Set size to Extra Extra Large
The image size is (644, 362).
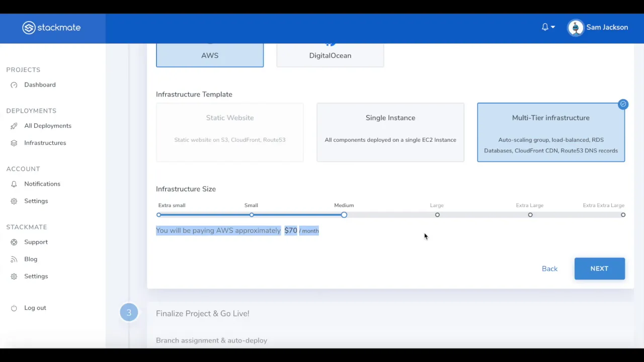point(623,215)
